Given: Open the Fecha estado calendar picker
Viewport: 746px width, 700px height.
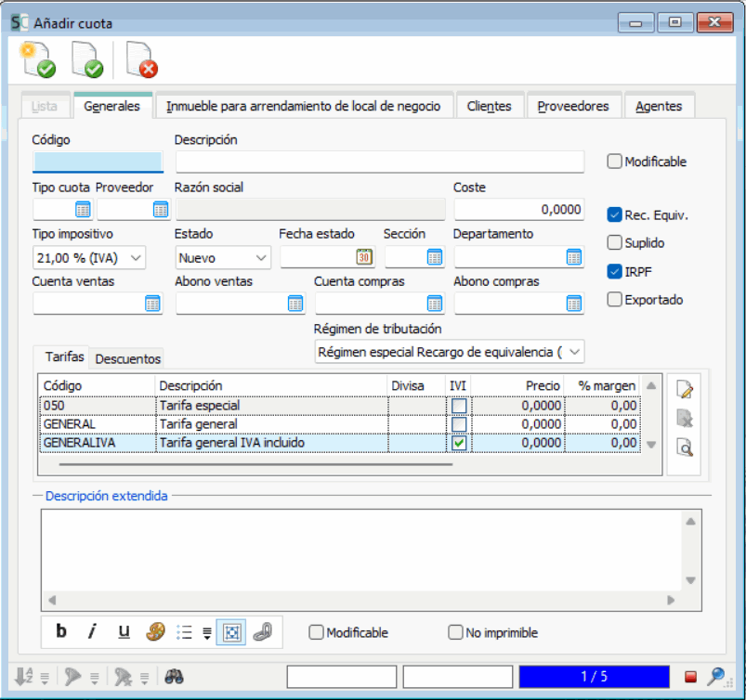Looking at the screenshot, I should [364, 257].
